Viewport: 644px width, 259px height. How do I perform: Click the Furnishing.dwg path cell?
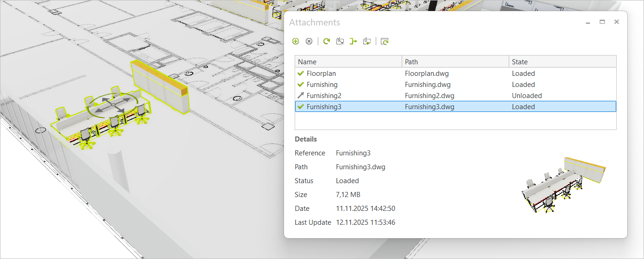(x=428, y=84)
